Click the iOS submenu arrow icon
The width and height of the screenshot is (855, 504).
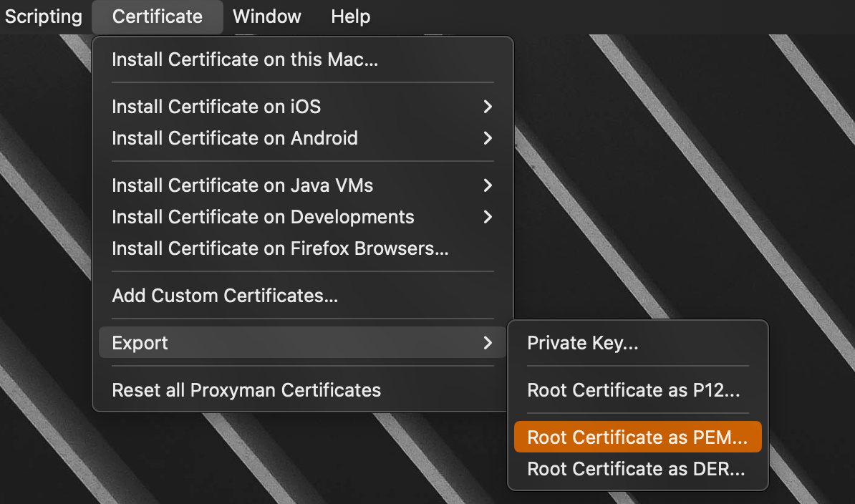coord(488,107)
